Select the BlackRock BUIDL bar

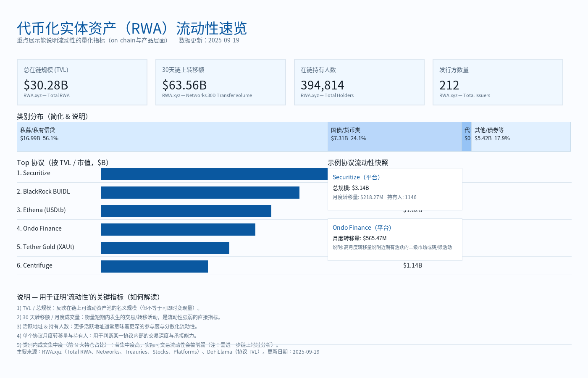(x=199, y=192)
